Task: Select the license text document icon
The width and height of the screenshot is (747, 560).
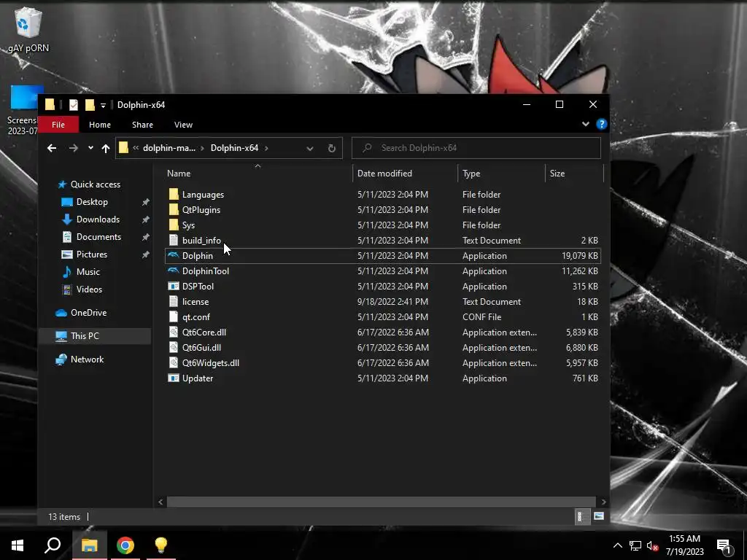Action: tap(174, 301)
